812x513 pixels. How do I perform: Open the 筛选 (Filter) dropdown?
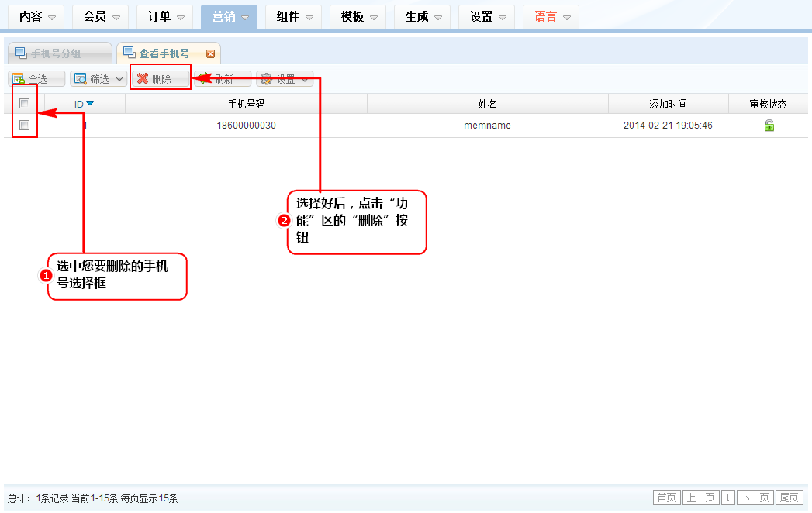(x=98, y=79)
